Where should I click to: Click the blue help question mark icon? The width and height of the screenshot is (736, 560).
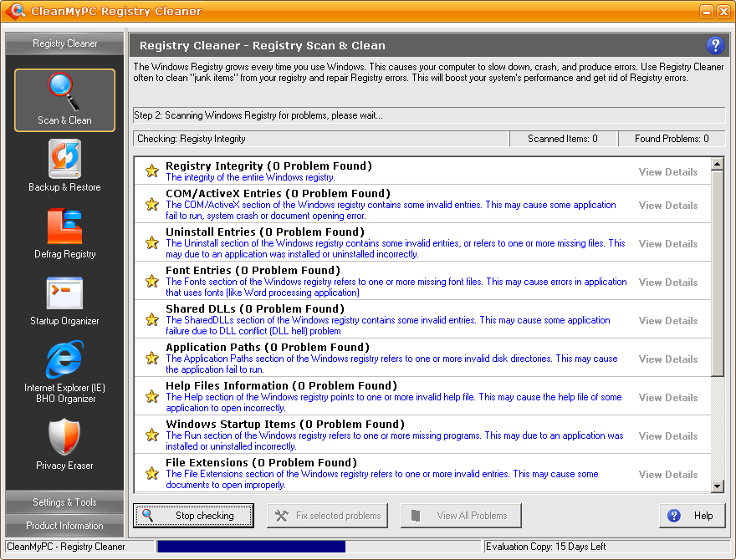coord(714,45)
